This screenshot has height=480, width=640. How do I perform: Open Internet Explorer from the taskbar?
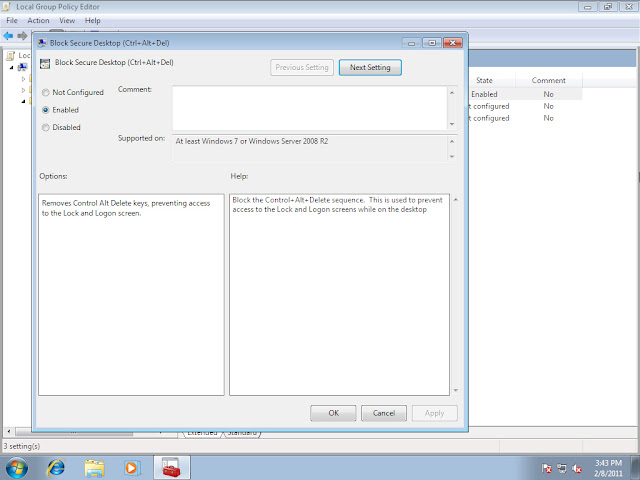click(56, 468)
